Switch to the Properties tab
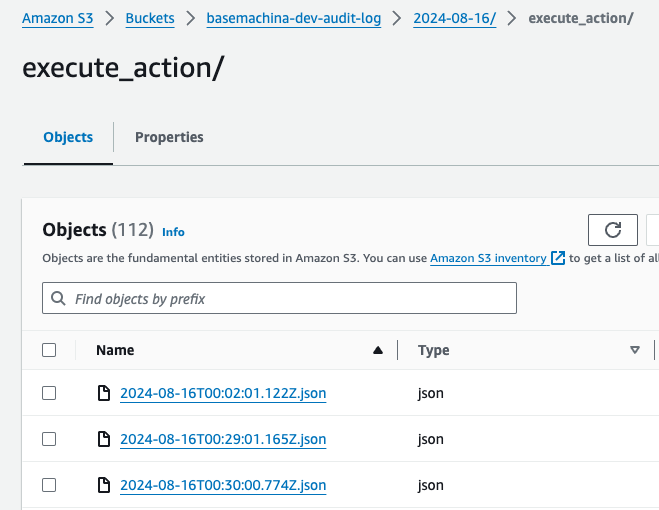Viewport: 659px width, 510px height. point(169,137)
